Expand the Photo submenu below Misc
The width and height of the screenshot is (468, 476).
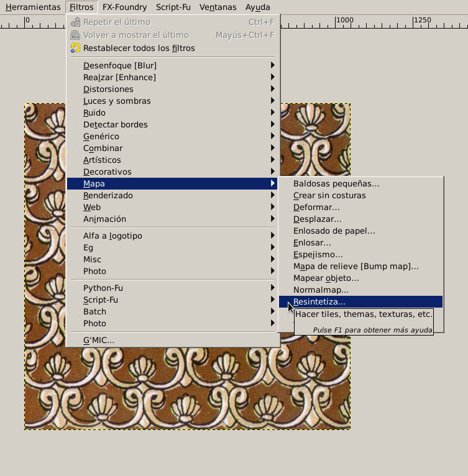click(172, 271)
